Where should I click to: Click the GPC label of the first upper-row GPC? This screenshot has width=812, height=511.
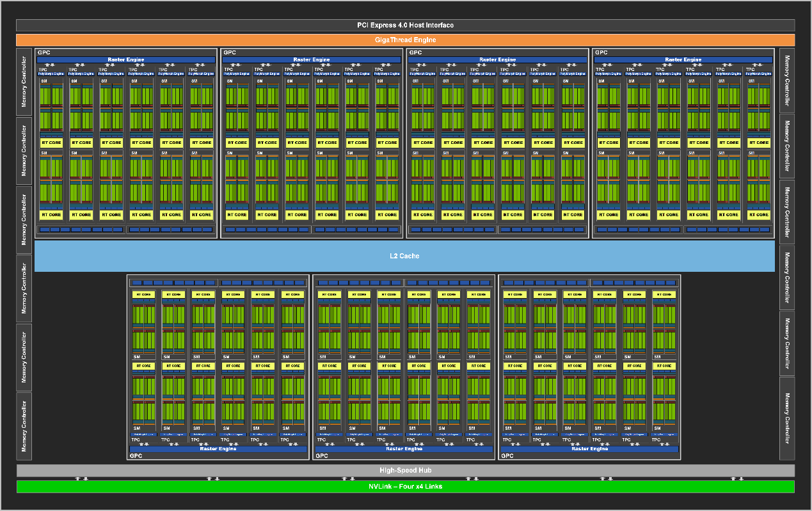tap(44, 52)
